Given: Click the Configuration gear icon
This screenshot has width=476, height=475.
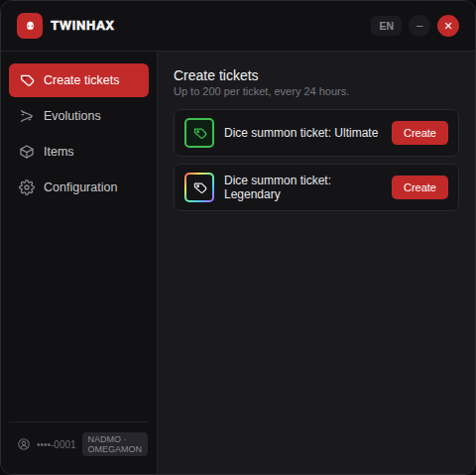Looking at the screenshot, I should point(27,187).
